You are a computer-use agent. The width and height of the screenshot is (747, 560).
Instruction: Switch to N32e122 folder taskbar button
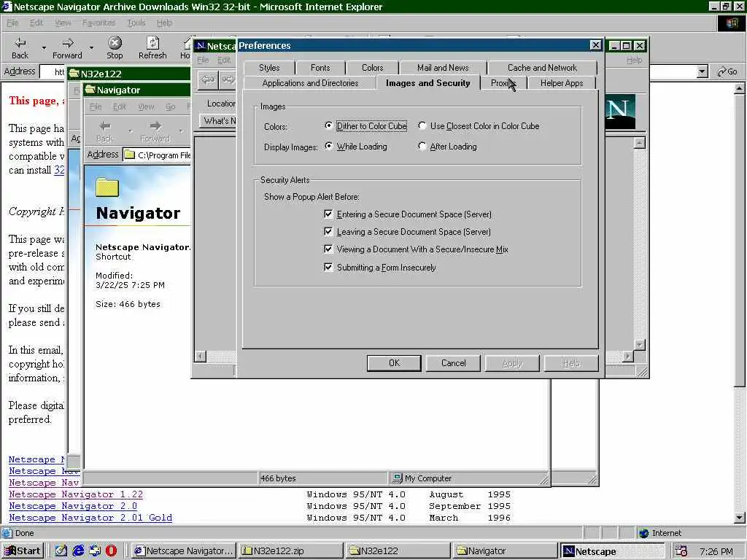point(398,551)
